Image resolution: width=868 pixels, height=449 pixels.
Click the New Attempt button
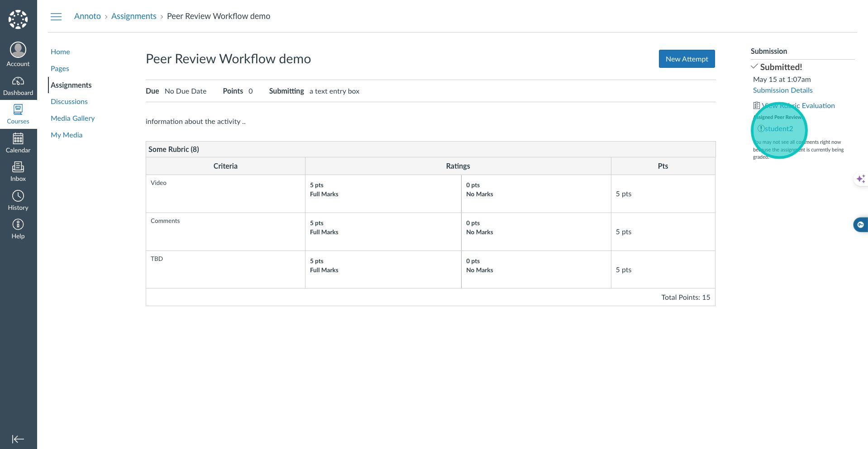coord(687,59)
